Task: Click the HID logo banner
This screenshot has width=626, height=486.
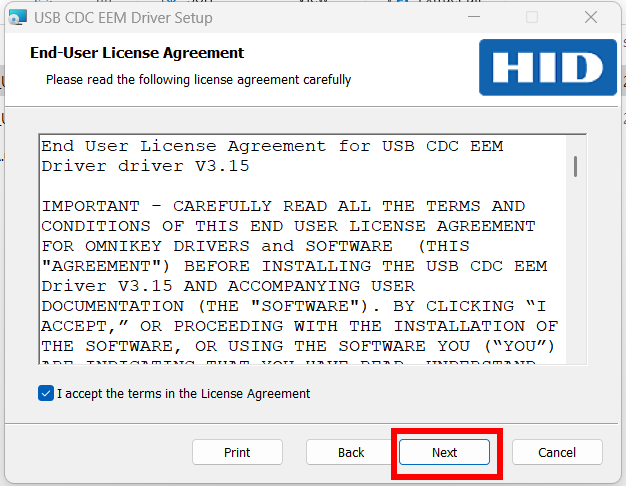Action: coord(548,67)
